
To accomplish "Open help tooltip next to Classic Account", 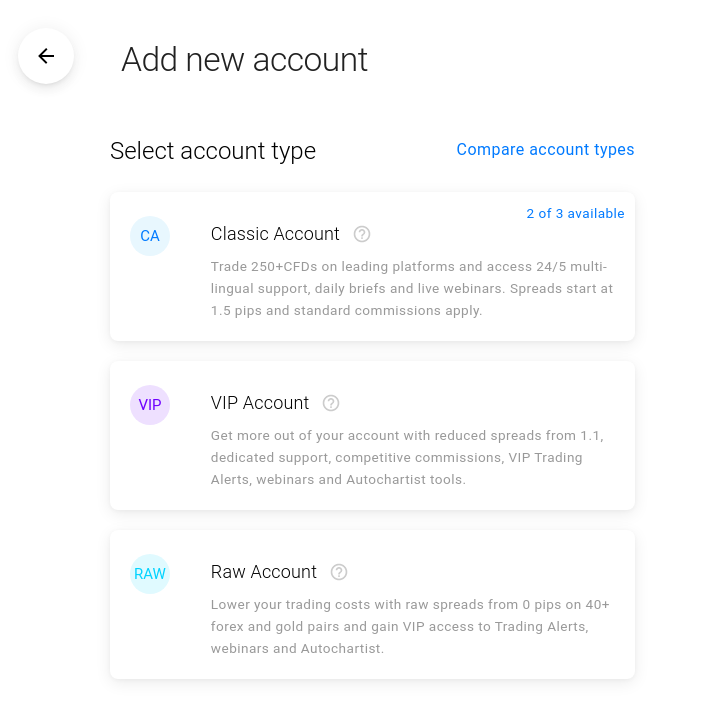I will (x=362, y=234).
